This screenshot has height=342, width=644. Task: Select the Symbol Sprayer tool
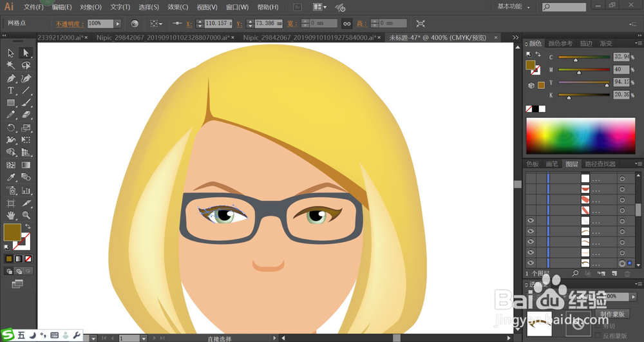coord(11,190)
